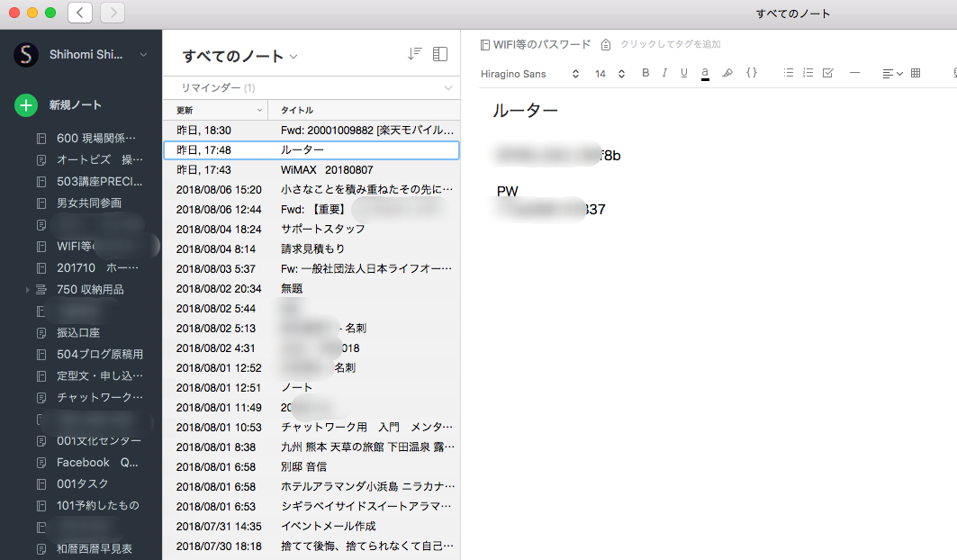957x560 pixels.
Task: Apply italic formatting
Action: (664, 73)
